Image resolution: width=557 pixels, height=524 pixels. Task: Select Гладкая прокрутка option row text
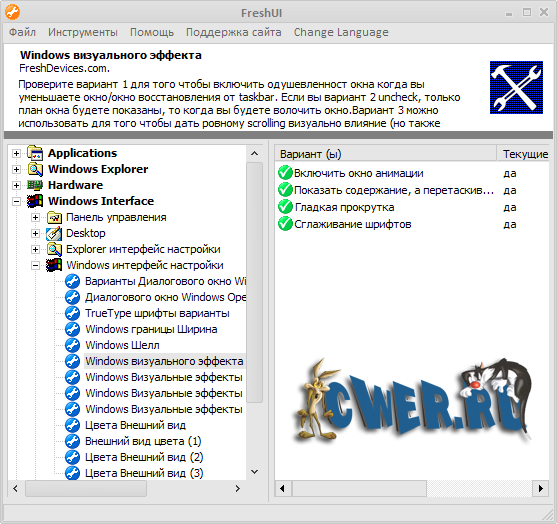[x=344, y=207]
